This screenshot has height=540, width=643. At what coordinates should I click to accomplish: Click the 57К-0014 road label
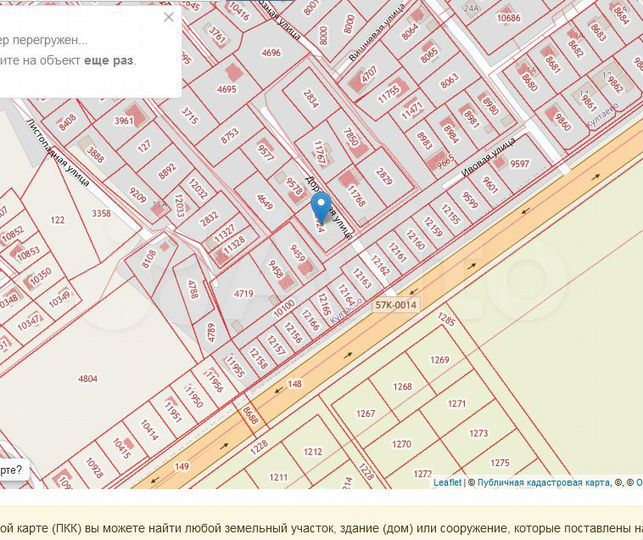396,305
